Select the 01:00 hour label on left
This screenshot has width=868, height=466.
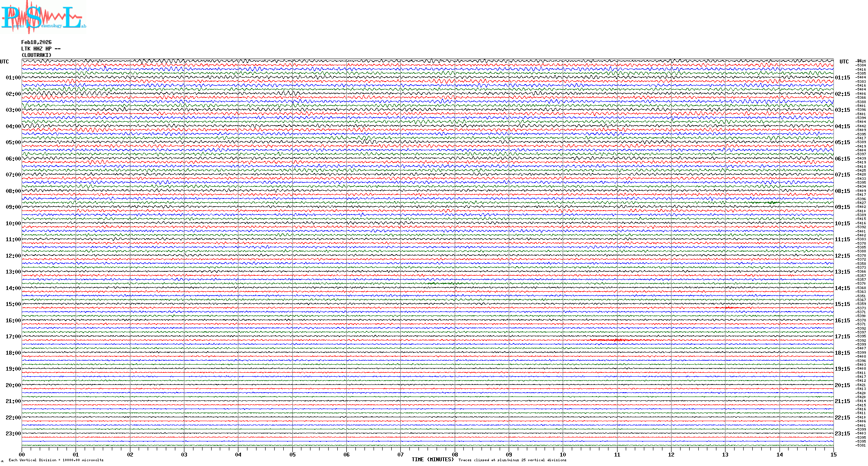click(13, 78)
